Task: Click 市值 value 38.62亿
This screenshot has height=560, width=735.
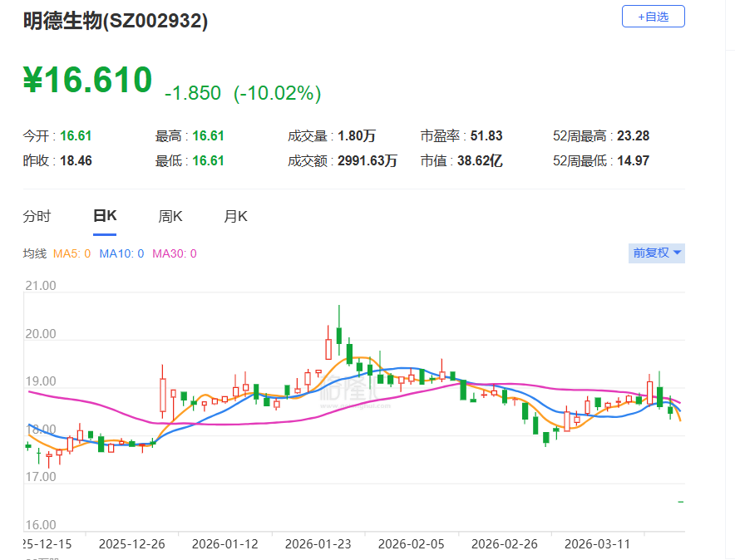Action: pos(480,161)
